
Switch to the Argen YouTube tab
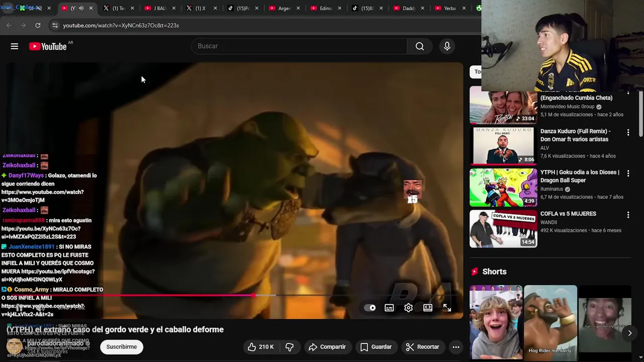(x=284, y=8)
